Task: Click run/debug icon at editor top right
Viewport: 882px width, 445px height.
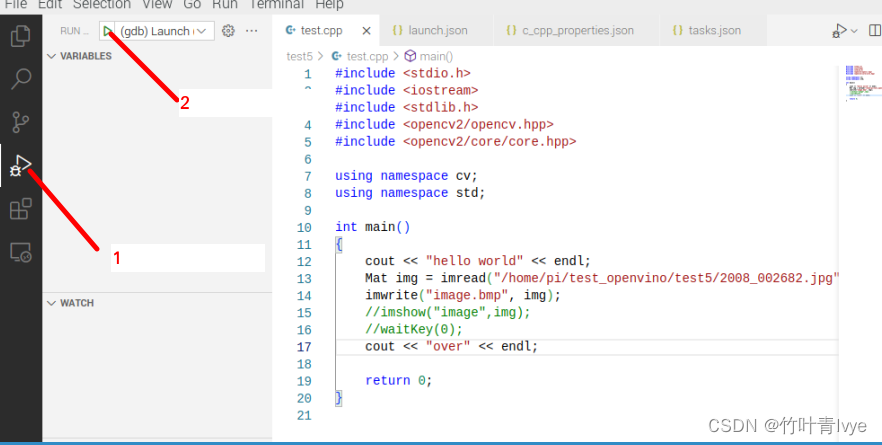Action: [x=839, y=31]
